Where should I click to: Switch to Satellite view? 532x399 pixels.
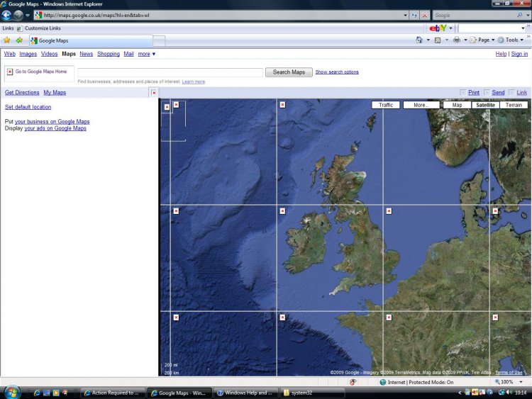(485, 105)
